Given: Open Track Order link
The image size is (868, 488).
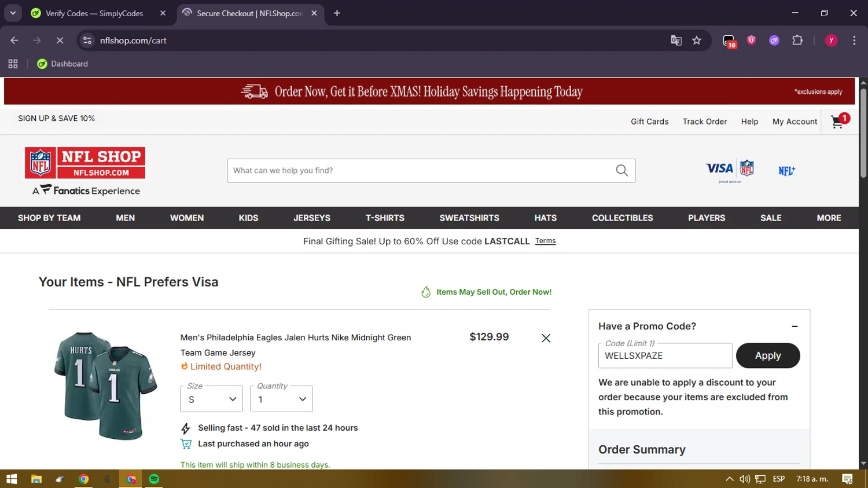Looking at the screenshot, I should click(705, 122).
